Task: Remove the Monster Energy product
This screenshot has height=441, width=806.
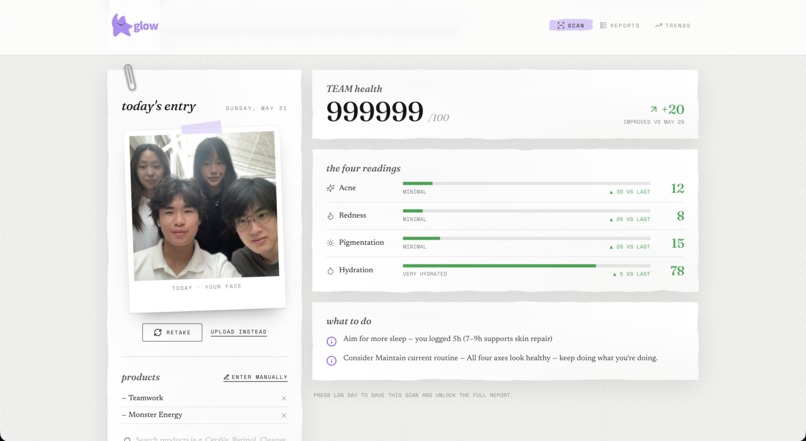Action: point(284,415)
